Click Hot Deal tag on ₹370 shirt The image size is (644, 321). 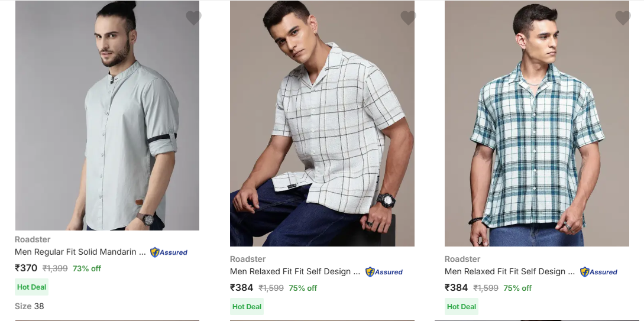point(31,287)
